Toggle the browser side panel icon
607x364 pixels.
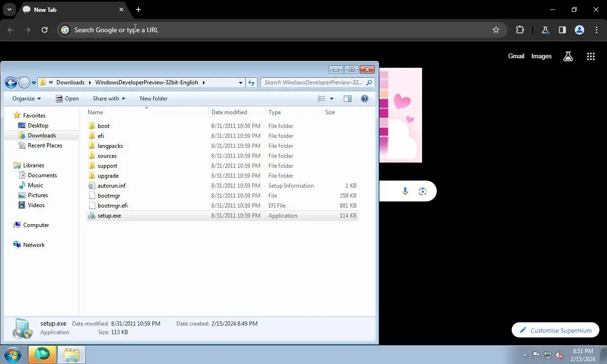click(x=562, y=30)
